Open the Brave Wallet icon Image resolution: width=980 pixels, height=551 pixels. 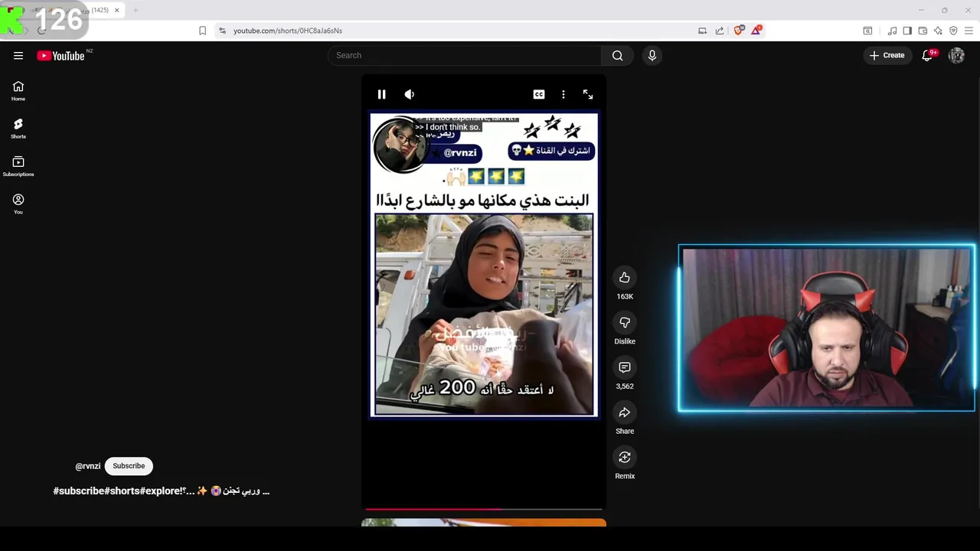(923, 31)
